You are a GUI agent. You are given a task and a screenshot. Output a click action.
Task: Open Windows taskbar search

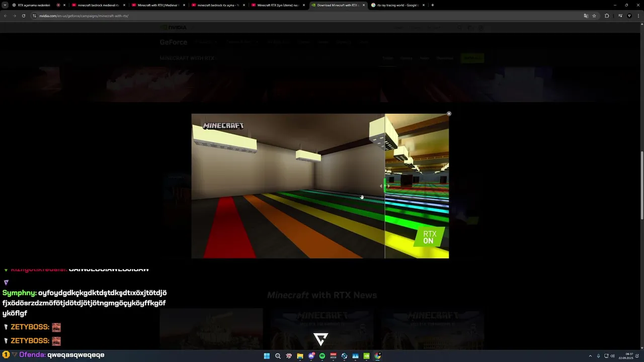tap(278, 356)
